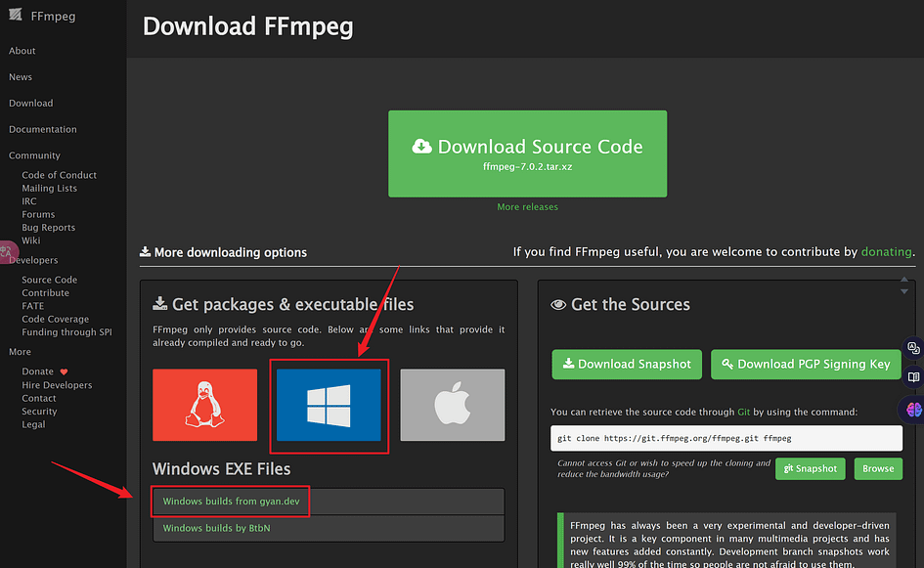Image resolution: width=924 pixels, height=568 pixels.
Task: Open IRC link in sidebar
Action: (x=29, y=201)
